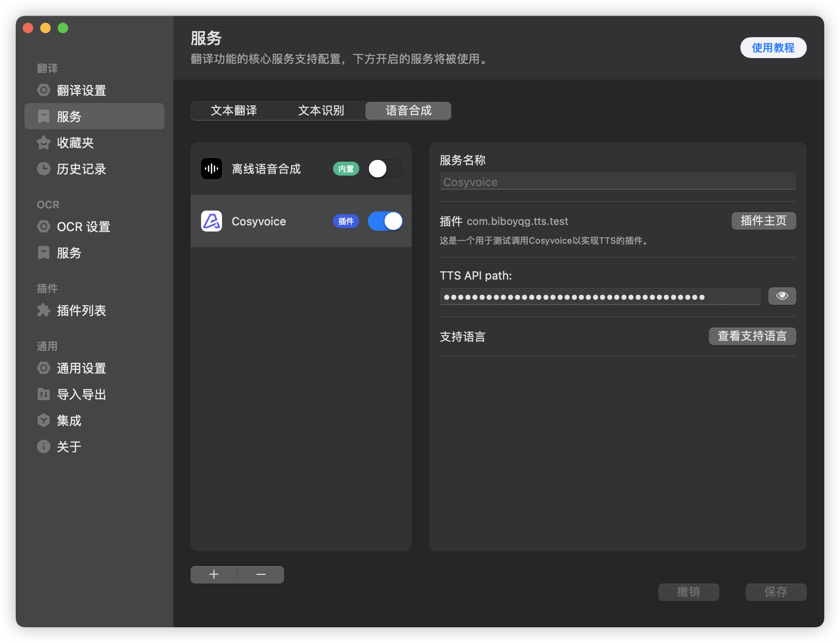
Task: Click the 关于 info icon
Action: tap(44, 447)
